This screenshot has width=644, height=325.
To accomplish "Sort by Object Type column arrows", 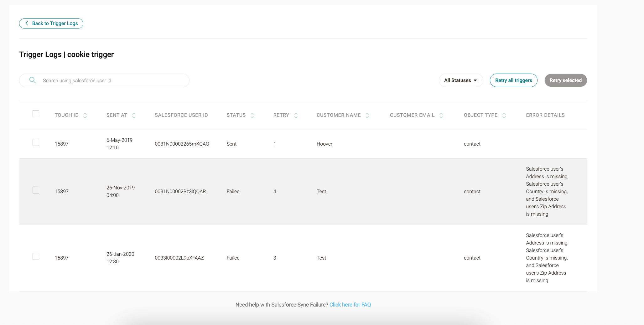I will coord(504,116).
